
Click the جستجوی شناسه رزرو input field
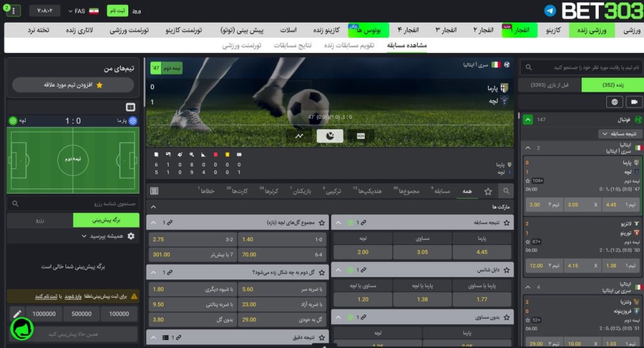73,204
